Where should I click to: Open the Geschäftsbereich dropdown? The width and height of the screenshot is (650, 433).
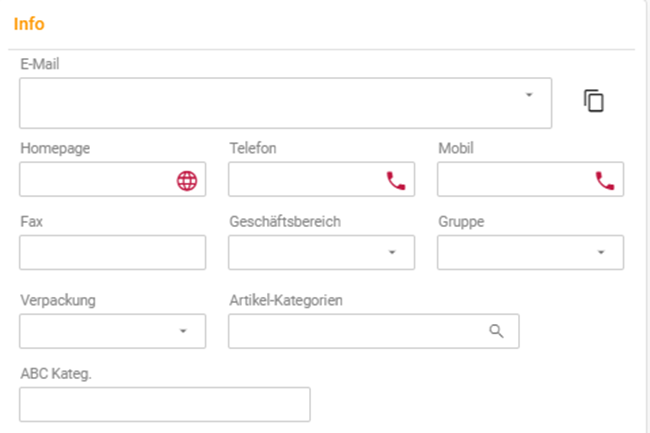[x=321, y=252]
